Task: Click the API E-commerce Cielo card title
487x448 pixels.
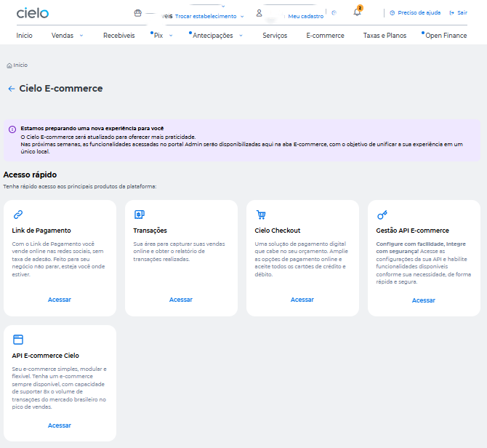Action: click(45, 356)
